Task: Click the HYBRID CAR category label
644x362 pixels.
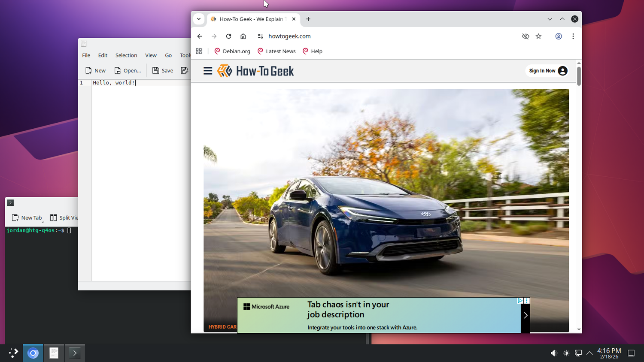Action: pos(222,327)
